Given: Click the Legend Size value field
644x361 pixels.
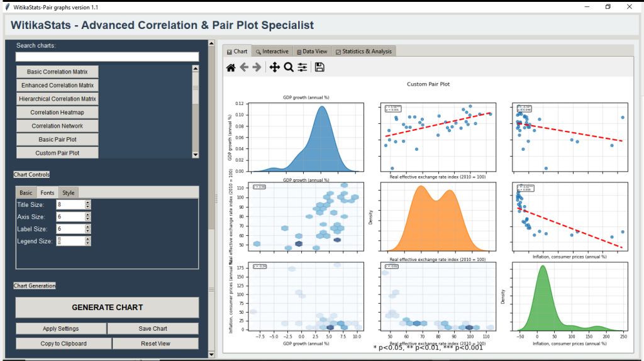Looking at the screenshot, I should click(x=70, y=241).
